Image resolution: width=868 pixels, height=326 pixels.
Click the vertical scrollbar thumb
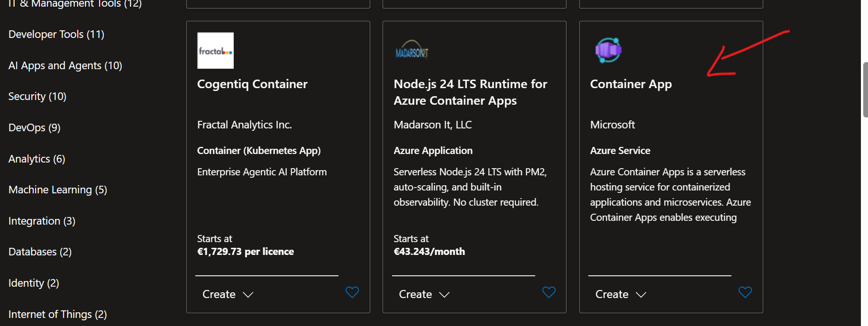pyautogui.click(x=865, y=90)
